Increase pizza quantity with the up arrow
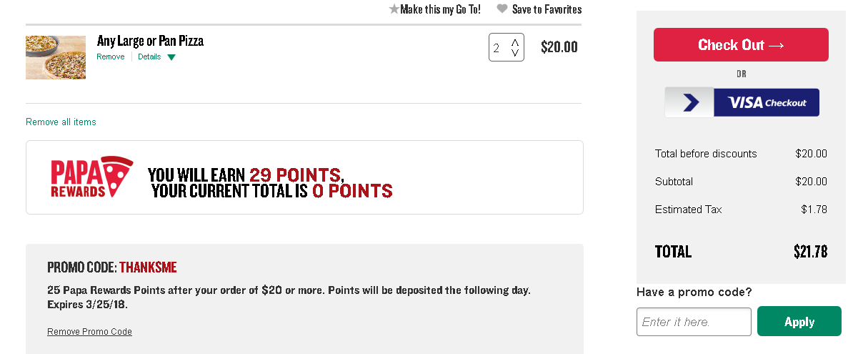 [x=515, y=42]
